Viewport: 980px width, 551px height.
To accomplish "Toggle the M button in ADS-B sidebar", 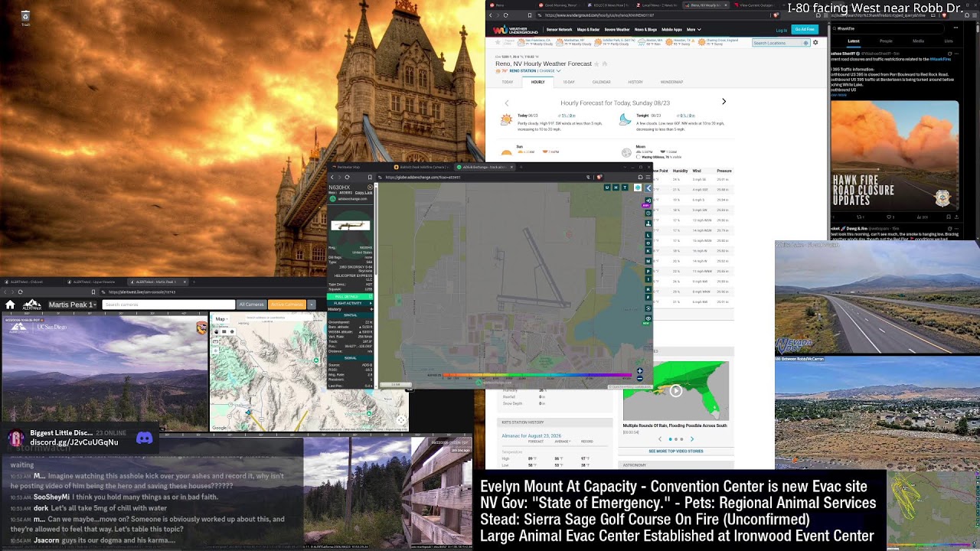I will 648,262.
